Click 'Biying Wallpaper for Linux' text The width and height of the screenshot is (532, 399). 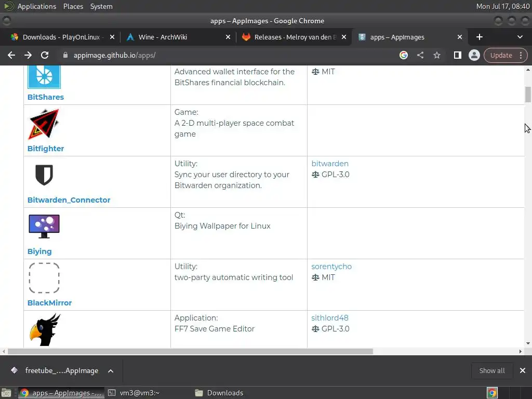pos(222,226)
